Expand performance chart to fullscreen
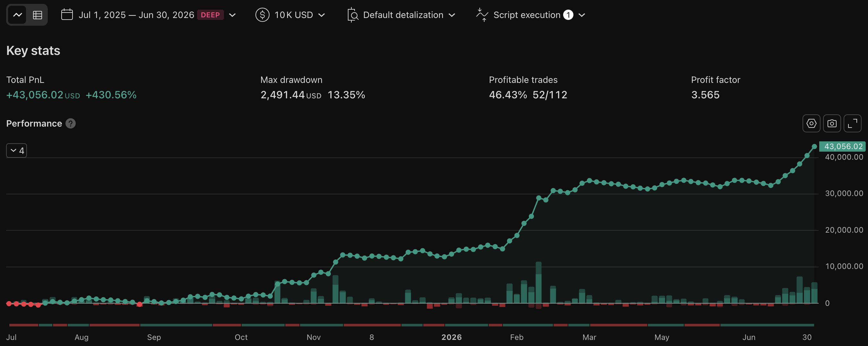868x346 pixels. [x=853, y=123]
